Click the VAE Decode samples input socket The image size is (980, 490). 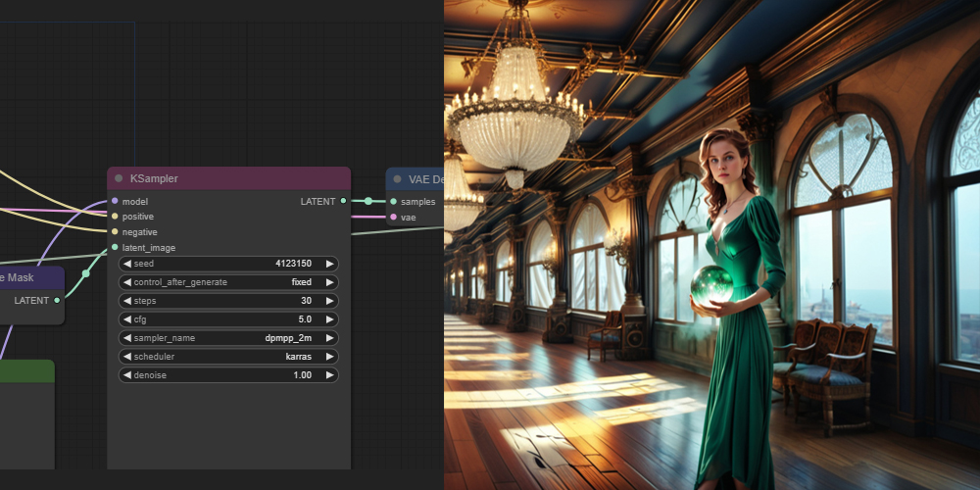click(x=393, y=201)
